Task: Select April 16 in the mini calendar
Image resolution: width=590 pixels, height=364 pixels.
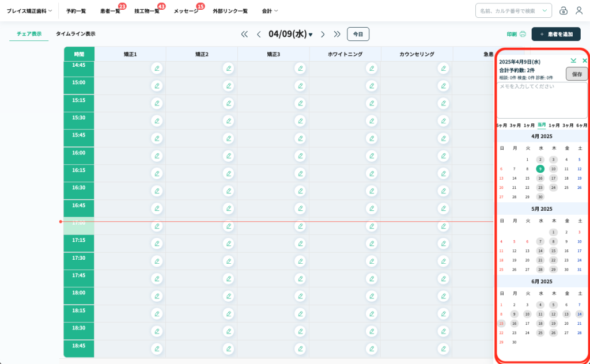Action: click(x=540, y=178)
